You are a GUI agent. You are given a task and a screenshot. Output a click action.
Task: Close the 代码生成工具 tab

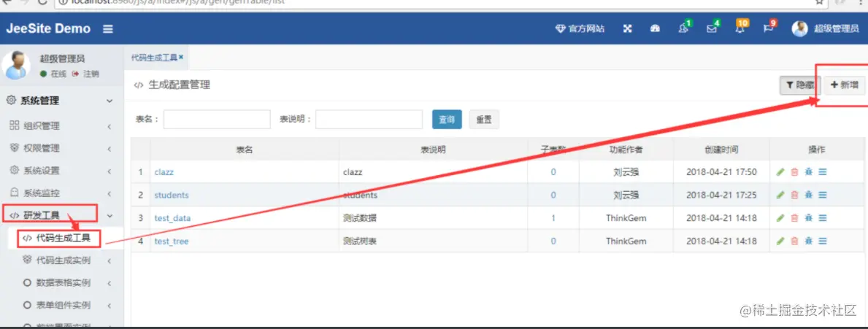(181, 56)
